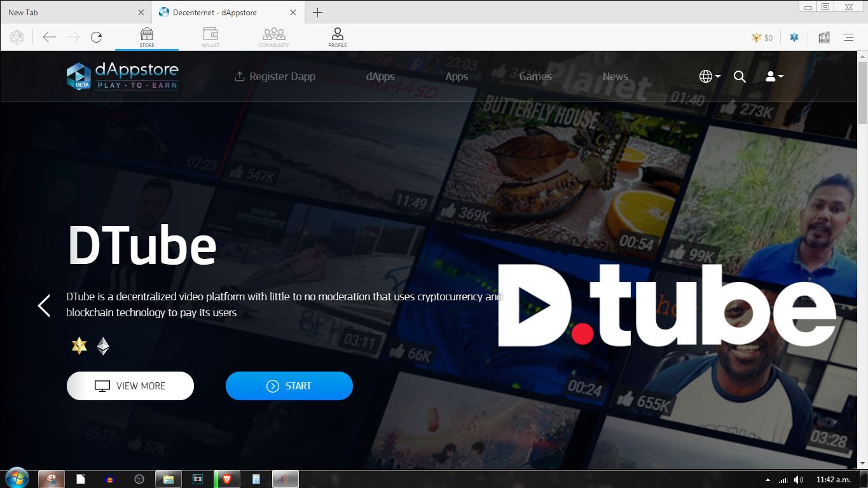The height and width of the screenshot is (488, 868).
Task: Open the Brave browser taskbar icon
Action: pos(227,480)
